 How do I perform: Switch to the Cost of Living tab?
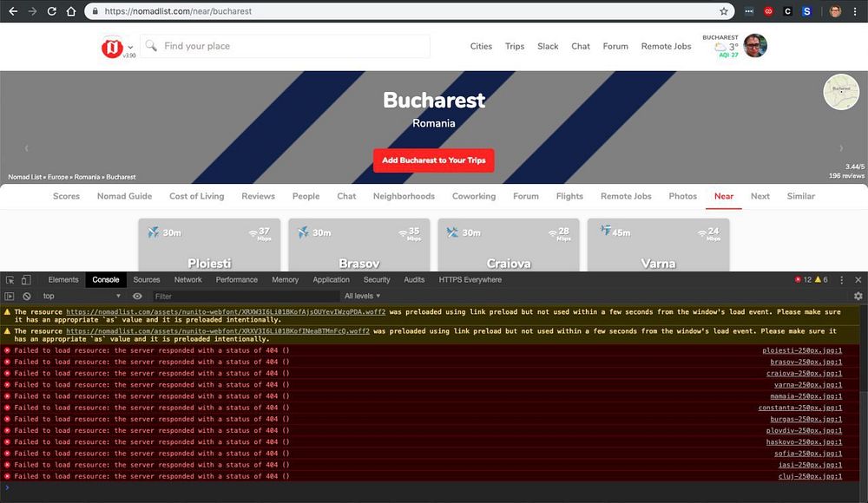(196, 196)
